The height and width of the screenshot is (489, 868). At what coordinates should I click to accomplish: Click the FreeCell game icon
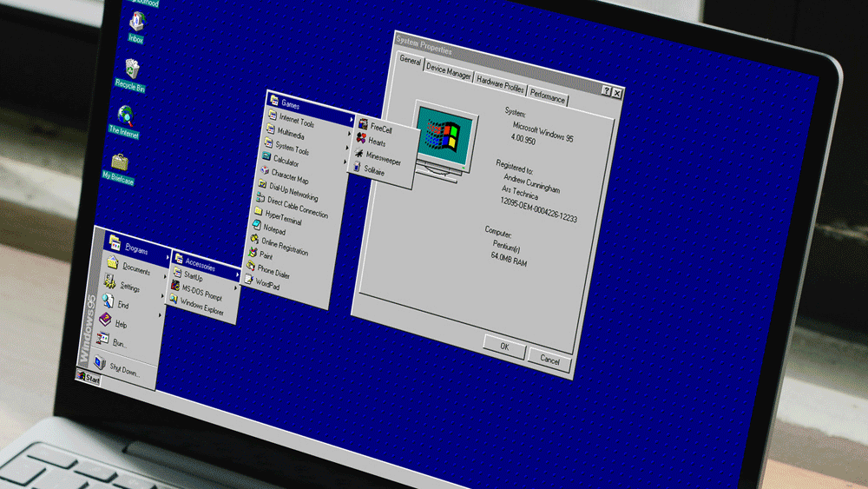[363, 124]
